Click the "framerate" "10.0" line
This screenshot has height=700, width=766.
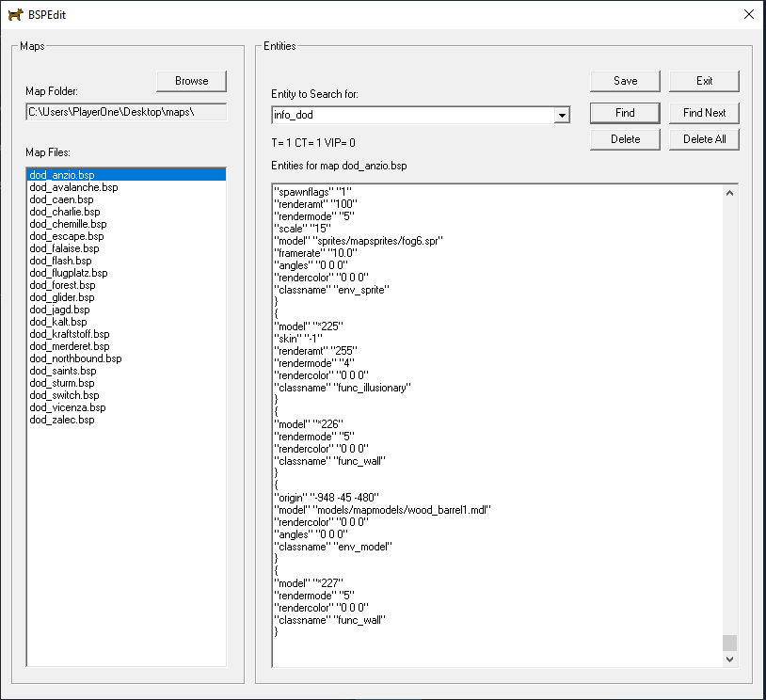point(315,253)
